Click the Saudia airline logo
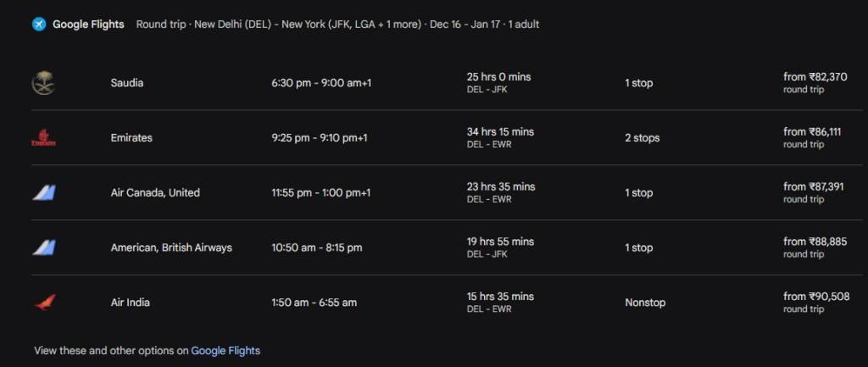Viewport: 868px width, 367px height. point(44,83)
